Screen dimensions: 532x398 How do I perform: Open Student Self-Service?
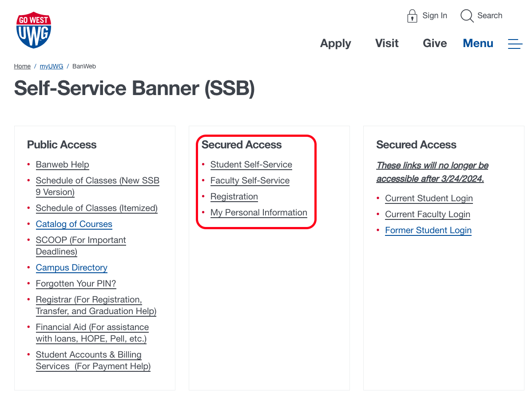(x=251, y=164)
